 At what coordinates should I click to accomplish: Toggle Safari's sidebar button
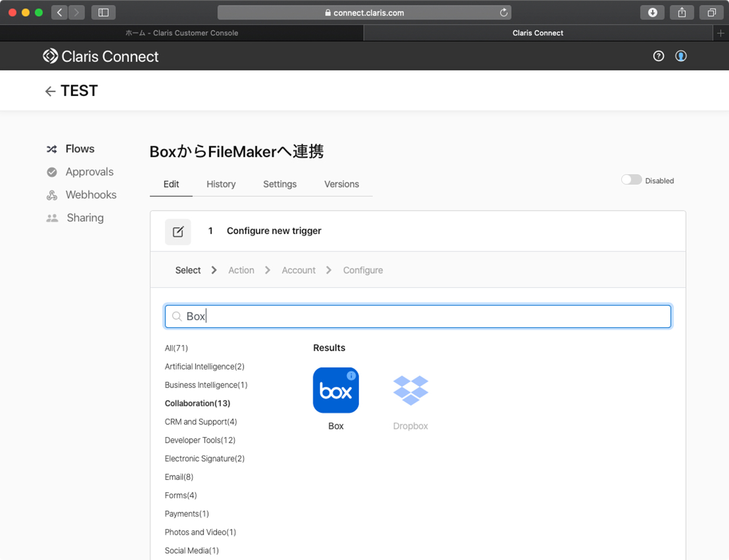pos(103,13)
